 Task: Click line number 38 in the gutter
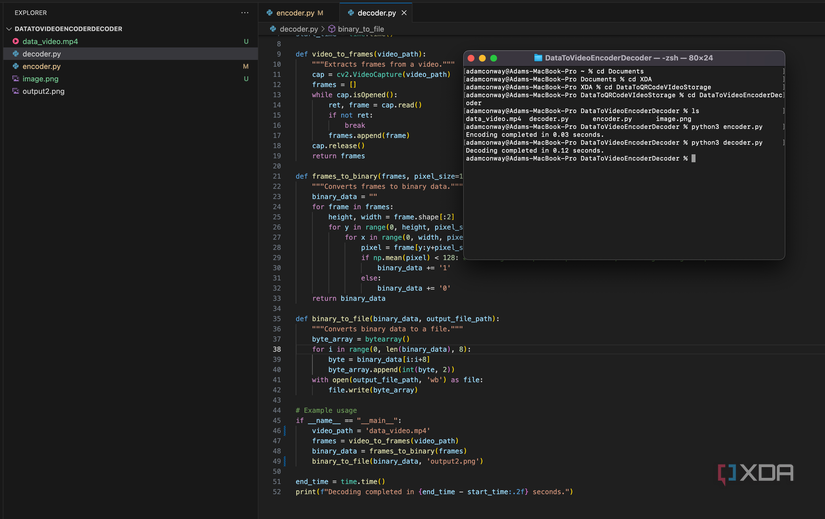(277, 349)
